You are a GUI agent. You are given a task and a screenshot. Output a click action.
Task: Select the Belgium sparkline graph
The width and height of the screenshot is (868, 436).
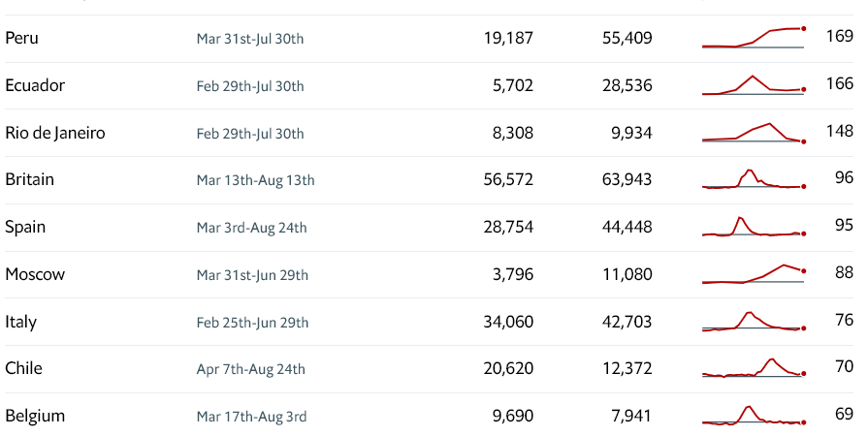(x=754, y=416)
